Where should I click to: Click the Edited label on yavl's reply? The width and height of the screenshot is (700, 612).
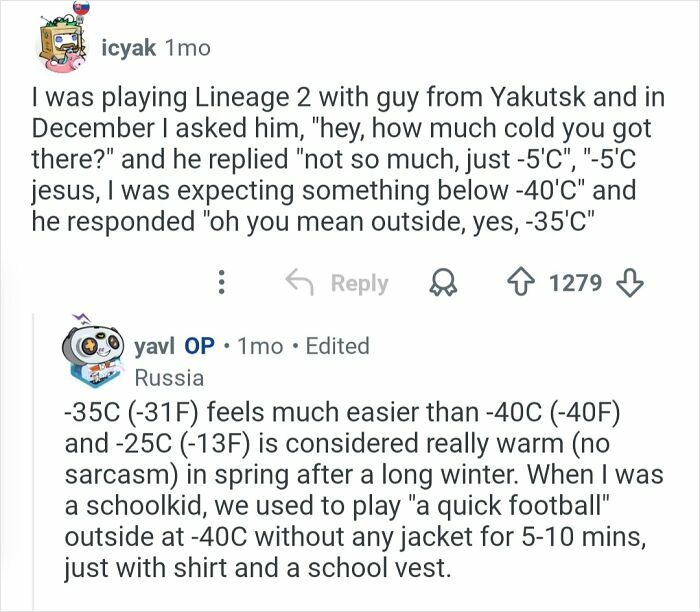pyautogui.click(x=337, y=346)
